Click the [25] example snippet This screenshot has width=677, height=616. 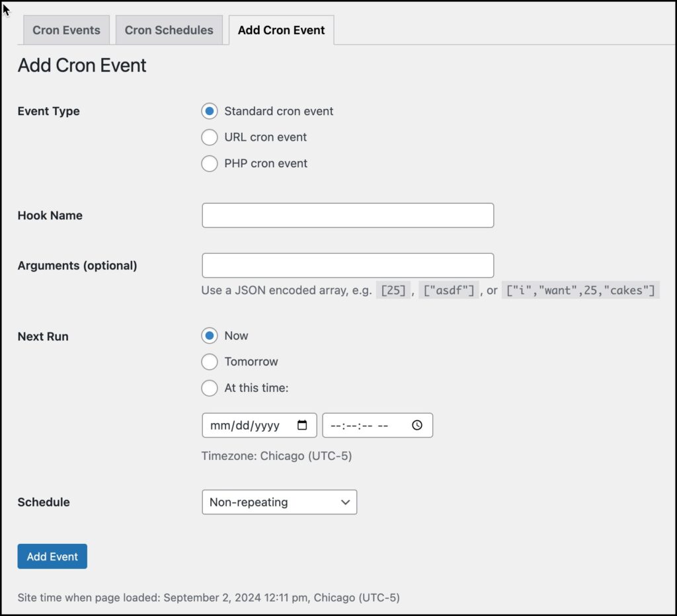click(x=393, y=289)
